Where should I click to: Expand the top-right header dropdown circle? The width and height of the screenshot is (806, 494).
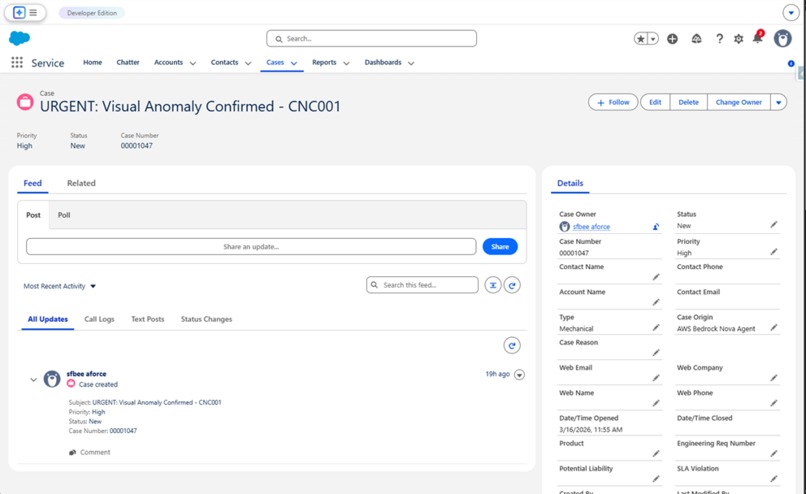[791, 13]
